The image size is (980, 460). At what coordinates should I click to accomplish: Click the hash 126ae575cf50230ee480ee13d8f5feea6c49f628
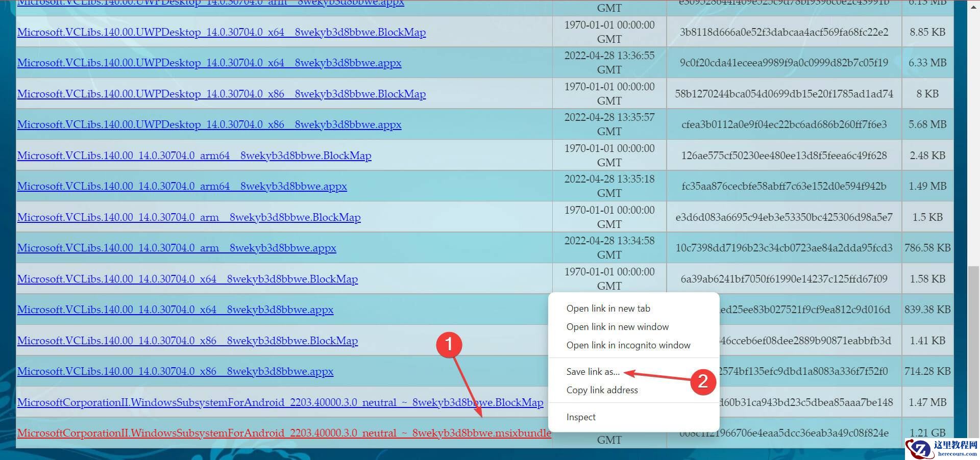pos(784,156)
